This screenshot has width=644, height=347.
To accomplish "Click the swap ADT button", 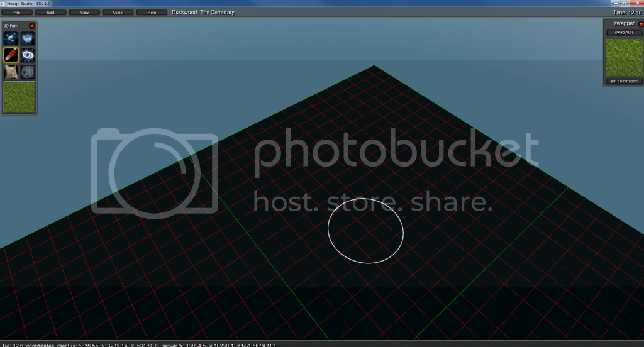I will pyautogui.click(x=624, y=33).
